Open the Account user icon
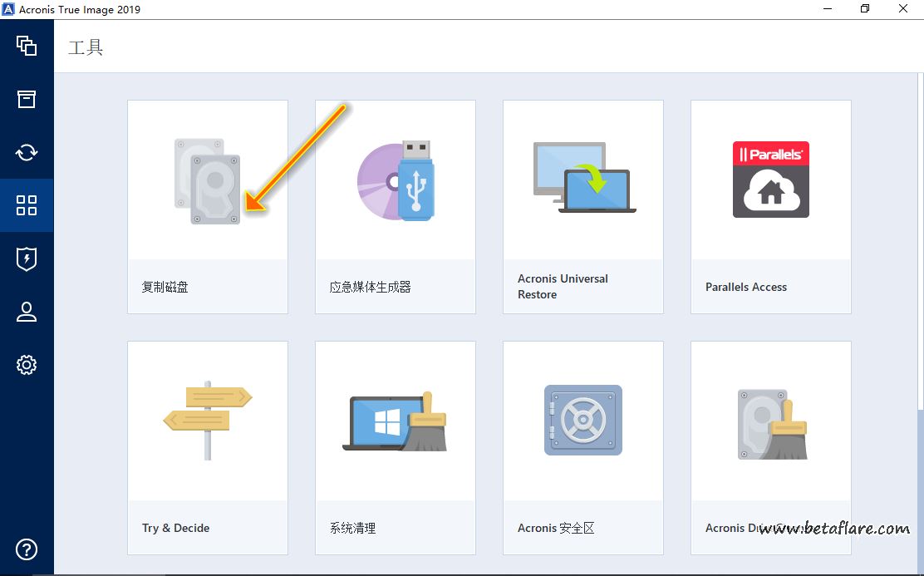 pyautogui.click(x=27, y=312)
